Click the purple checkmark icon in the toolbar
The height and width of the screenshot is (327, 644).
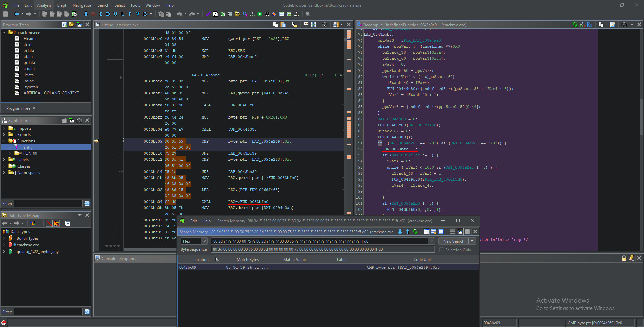coord(208,14)
